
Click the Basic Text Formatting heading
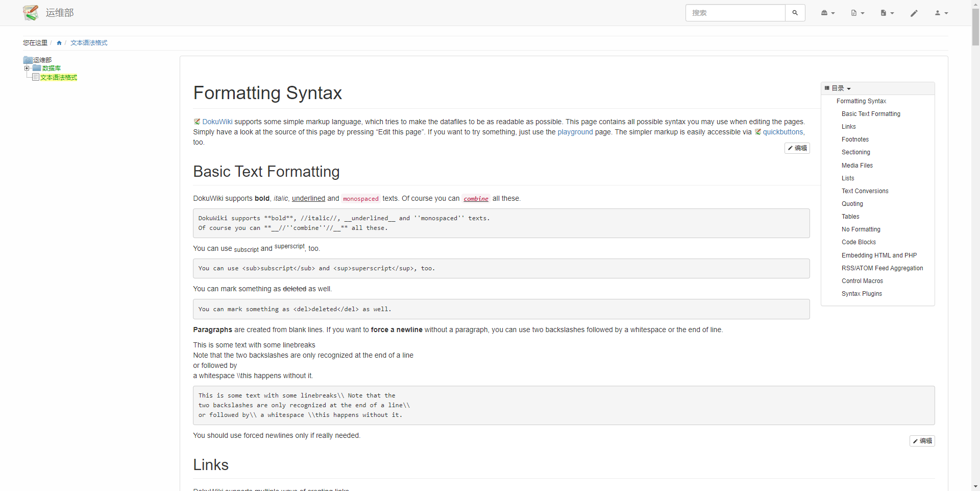(x=266, y=172)
